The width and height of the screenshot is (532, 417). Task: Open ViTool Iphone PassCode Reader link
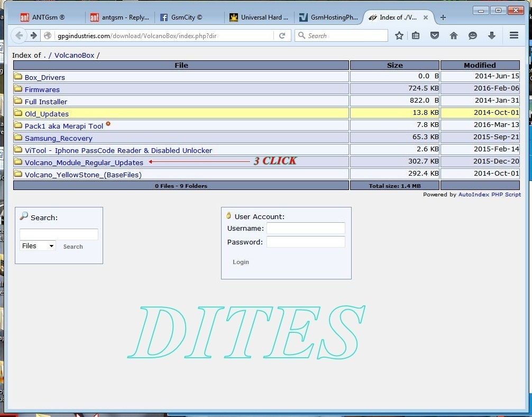(x=118, y=150)
